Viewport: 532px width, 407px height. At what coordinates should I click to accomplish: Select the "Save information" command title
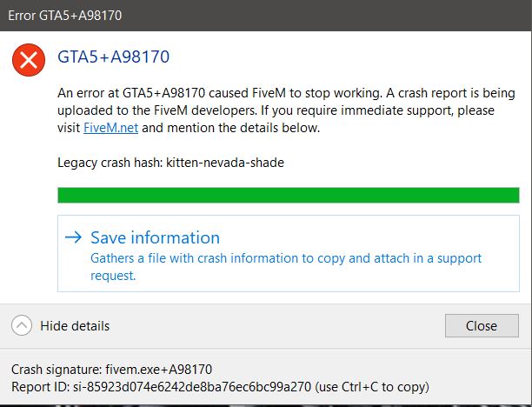coord(155,237)
